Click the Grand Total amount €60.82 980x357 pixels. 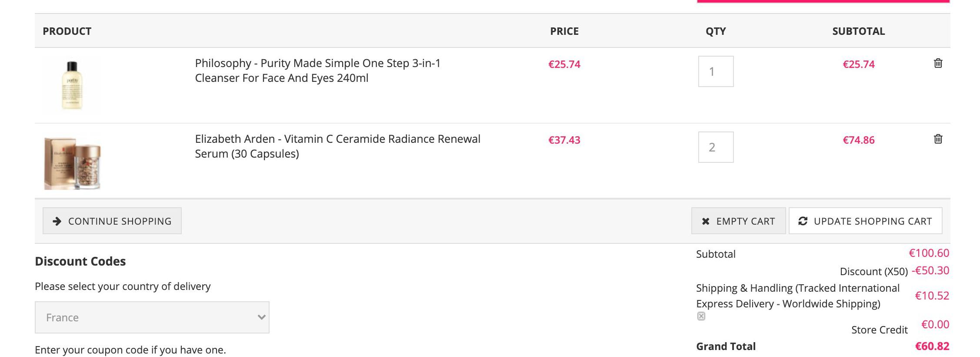[x=932, y=346]
